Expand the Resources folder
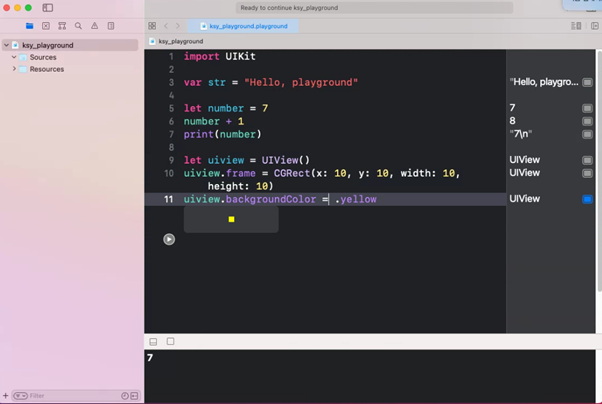Image resolution: width=602 pixels, height=404 pixels. [x=14, y=69]
